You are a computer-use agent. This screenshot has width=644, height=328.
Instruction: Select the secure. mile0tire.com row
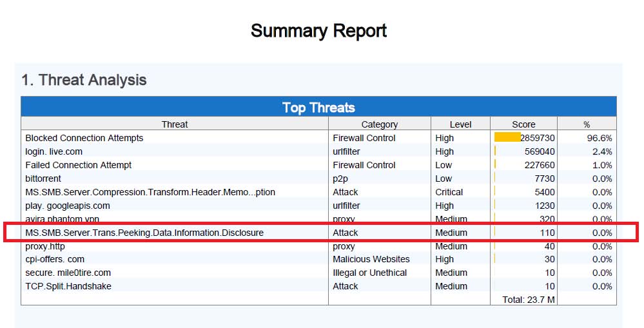coord(318,273)
